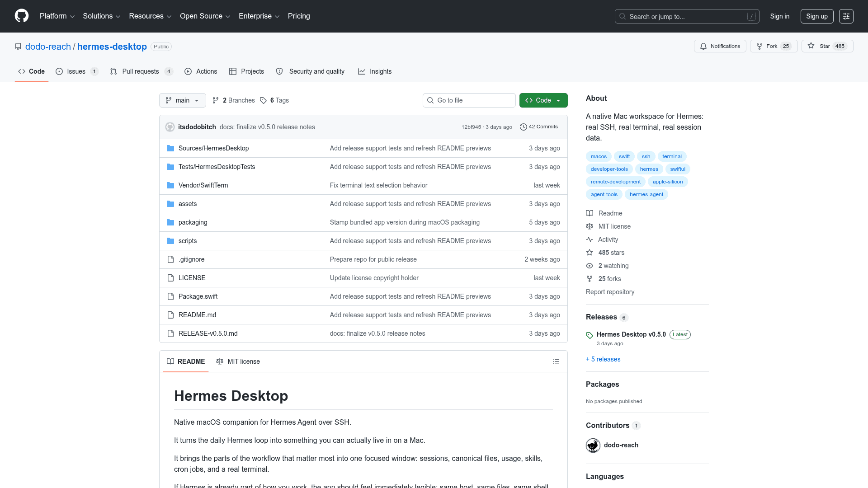Open the README outline list icon
Screen dimensions: 868x488
coord(556,361)
